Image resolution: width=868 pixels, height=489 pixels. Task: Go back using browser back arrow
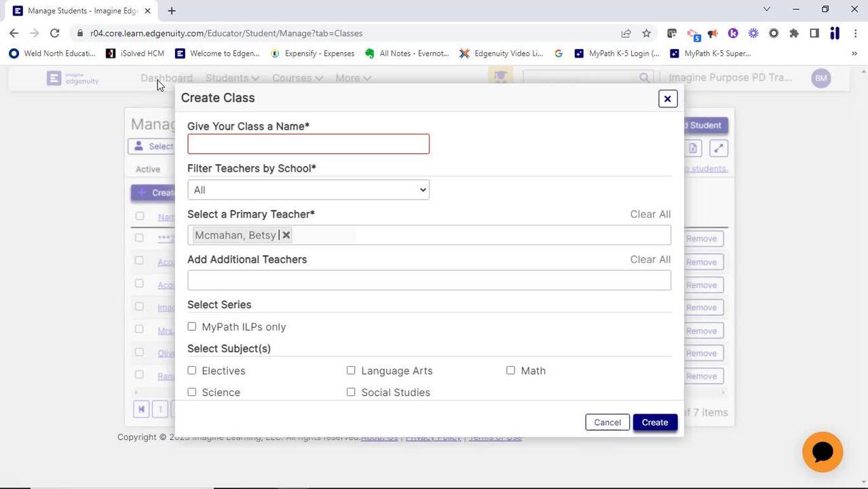point(14,33)
